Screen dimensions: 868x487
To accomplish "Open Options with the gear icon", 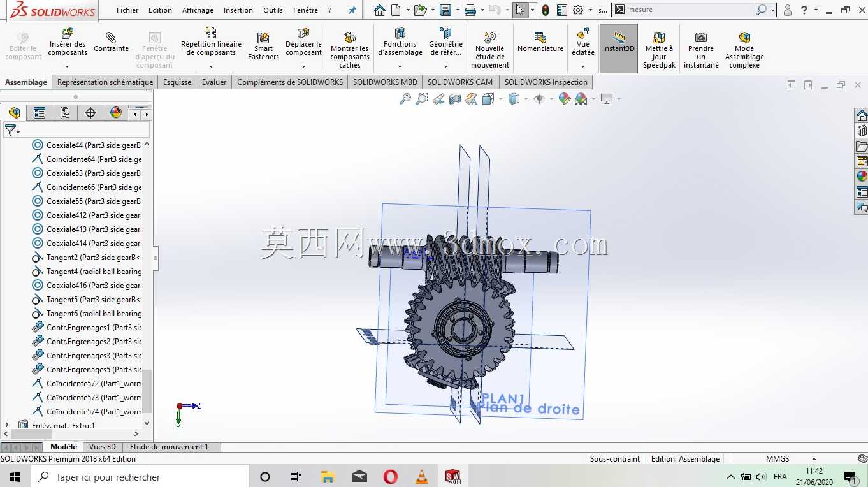I will pyautogui.click(x=578, y=10).
